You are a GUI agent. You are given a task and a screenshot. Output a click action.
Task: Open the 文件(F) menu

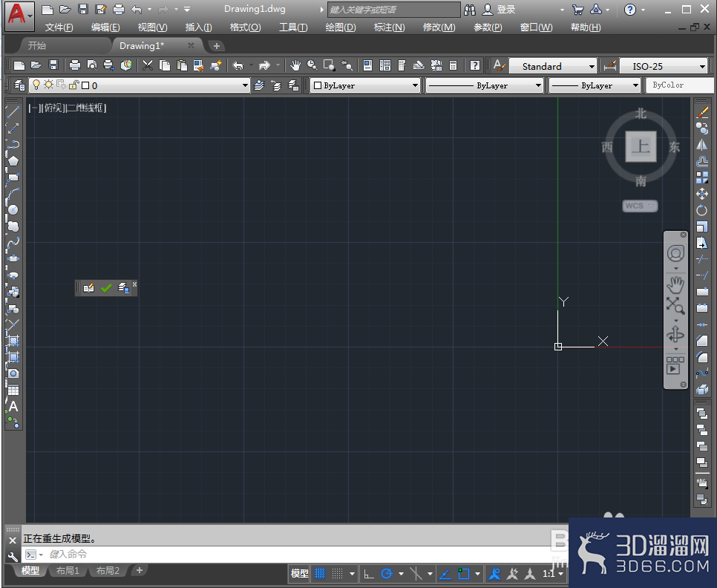[59, 27]
